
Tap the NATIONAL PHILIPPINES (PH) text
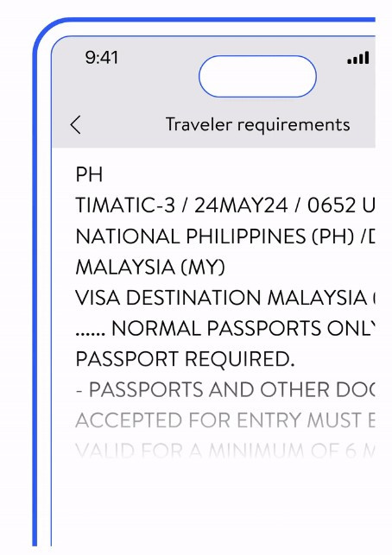(215, 237)
